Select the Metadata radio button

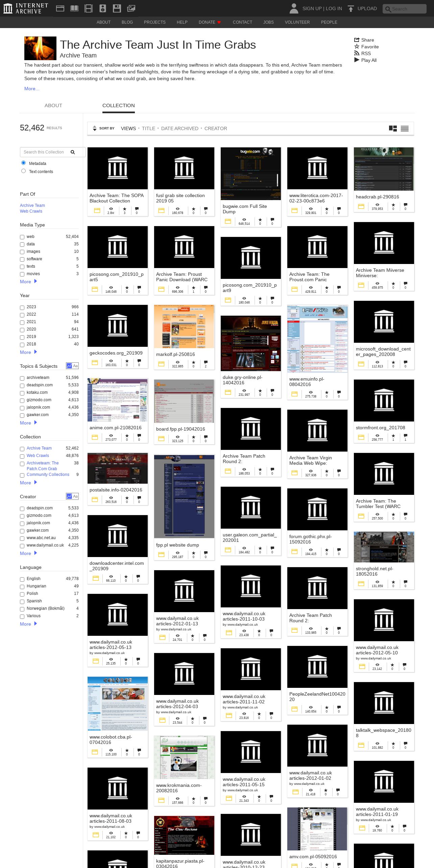click(23, 163)
